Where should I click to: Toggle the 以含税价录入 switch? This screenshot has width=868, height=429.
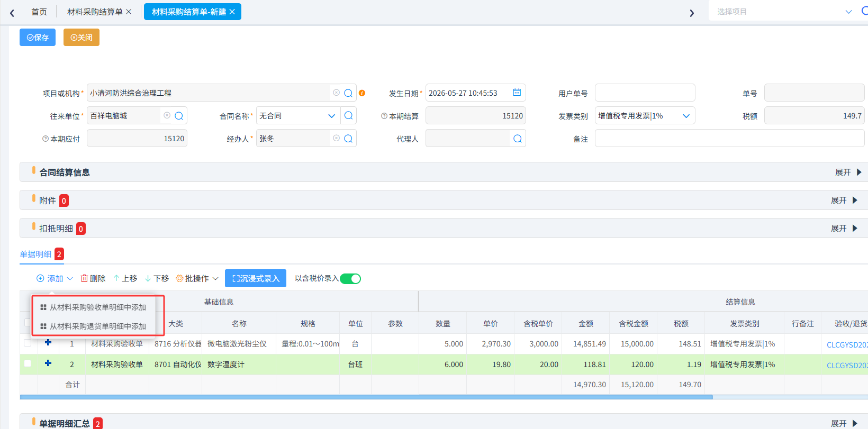350,279
